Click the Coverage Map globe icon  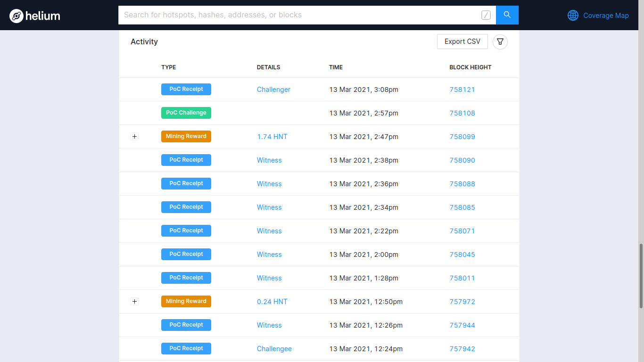pyautogui.click(x=573, y=16)
